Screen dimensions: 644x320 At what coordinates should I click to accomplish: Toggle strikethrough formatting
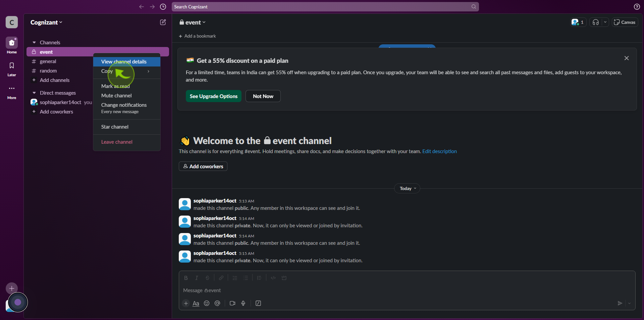point(207,278)
